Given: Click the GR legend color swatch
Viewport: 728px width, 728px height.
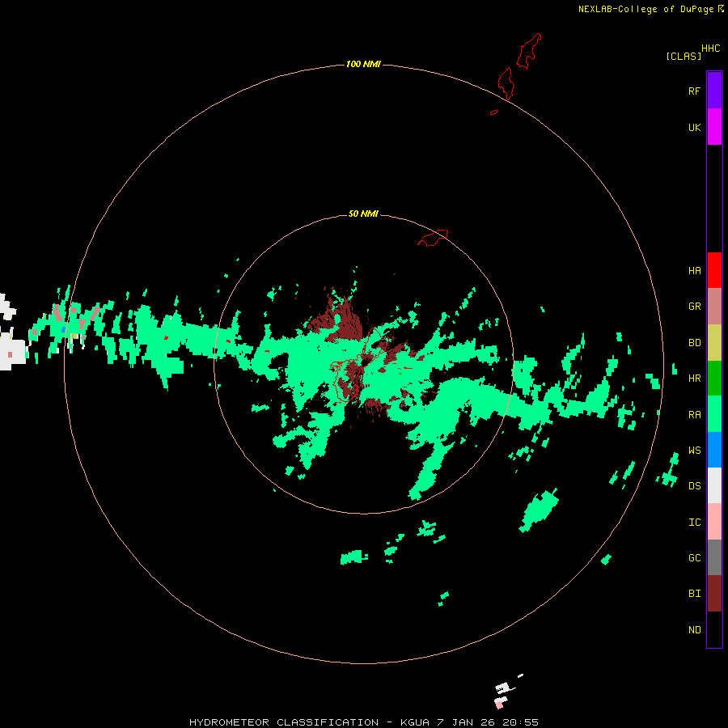Looking at the screenshot, I should point(714,307).
